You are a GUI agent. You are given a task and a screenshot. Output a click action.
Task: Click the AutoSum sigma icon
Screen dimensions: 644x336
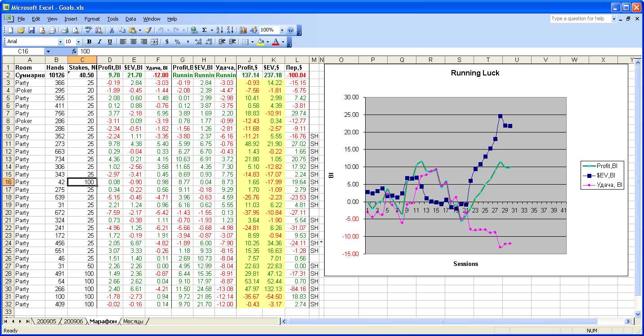[x=205, y=30]
